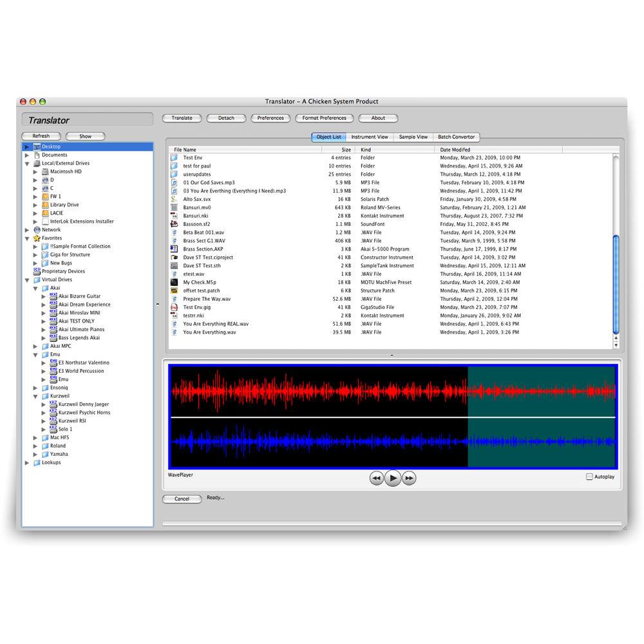644x644 pixels.
Task: Click the Test Env.gig GigaStudio file icon
Action: coord(174,308)
